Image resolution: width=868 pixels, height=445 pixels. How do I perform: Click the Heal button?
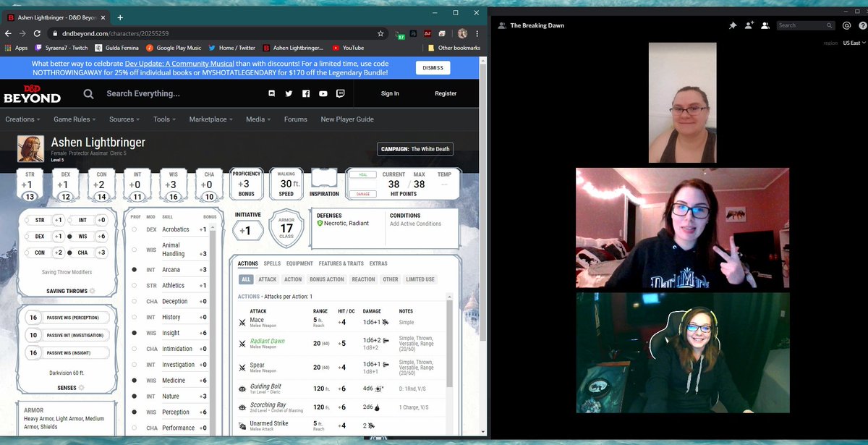[362, 174]
